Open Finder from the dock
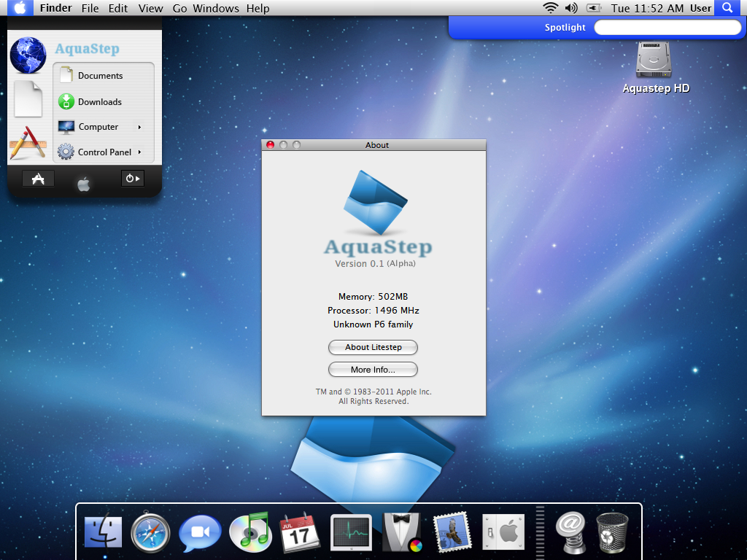 coord(104,532)
